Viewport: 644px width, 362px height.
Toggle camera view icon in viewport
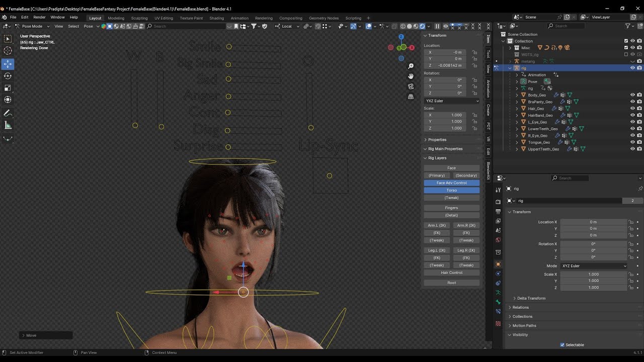(x=411, y=86)
